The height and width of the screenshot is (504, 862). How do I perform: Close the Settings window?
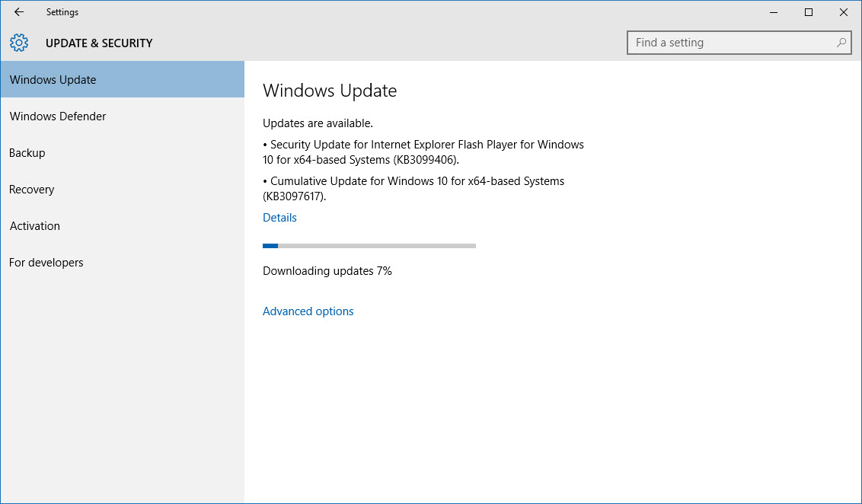coord(843,12)
